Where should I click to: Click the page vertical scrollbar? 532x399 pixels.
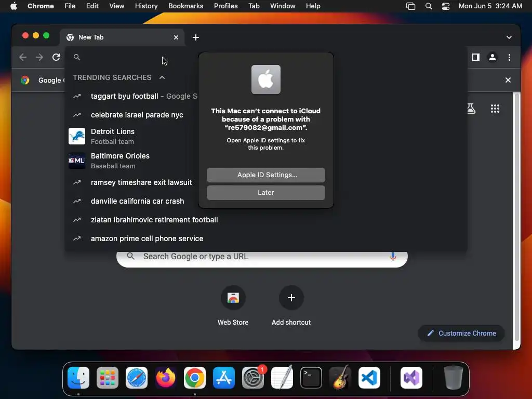pyautogui.click(x=517, y=217)
